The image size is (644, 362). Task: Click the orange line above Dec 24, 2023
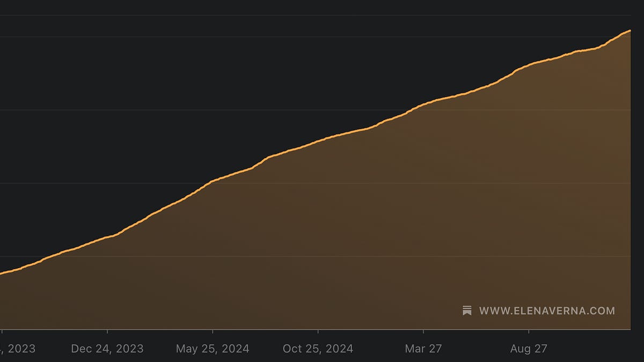point(107,238)
